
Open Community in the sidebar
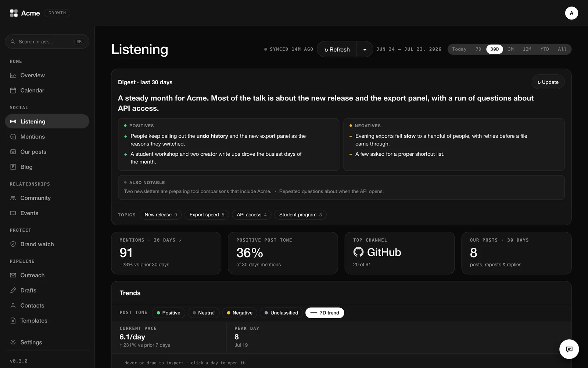pyautogui.click(x=47, y=198)
